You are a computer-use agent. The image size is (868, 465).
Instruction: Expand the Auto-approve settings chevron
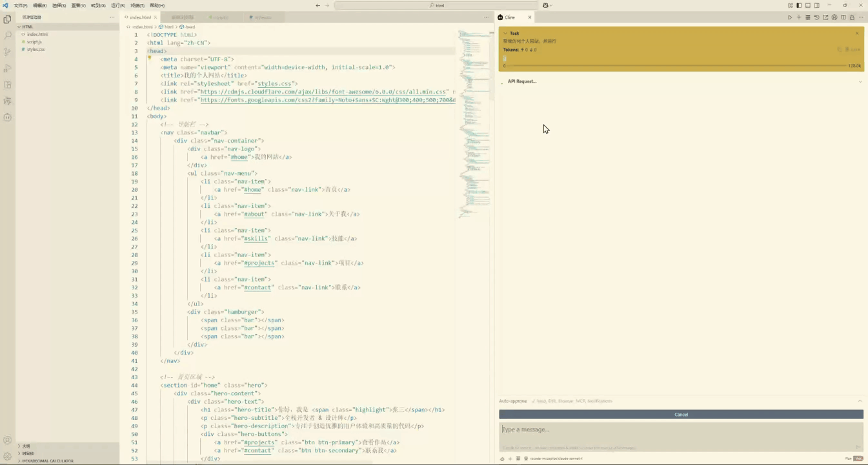860,401
